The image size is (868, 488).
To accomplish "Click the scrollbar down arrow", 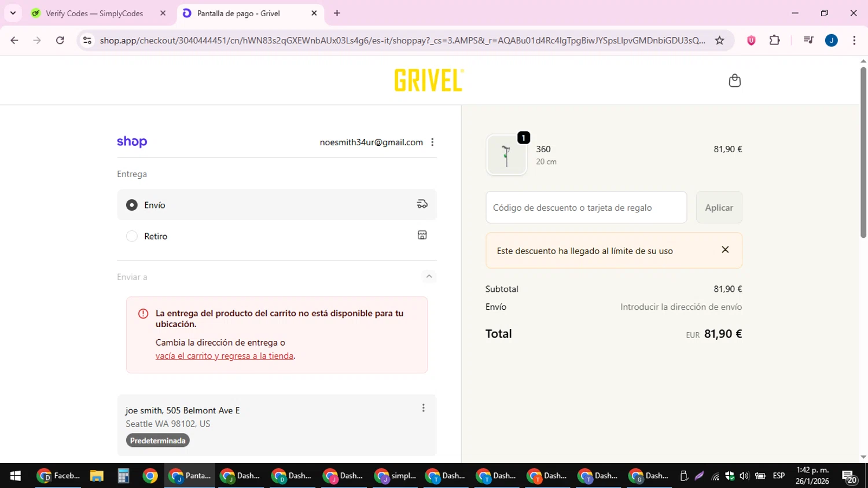I will pyautogui.click(x=863, y=457).
